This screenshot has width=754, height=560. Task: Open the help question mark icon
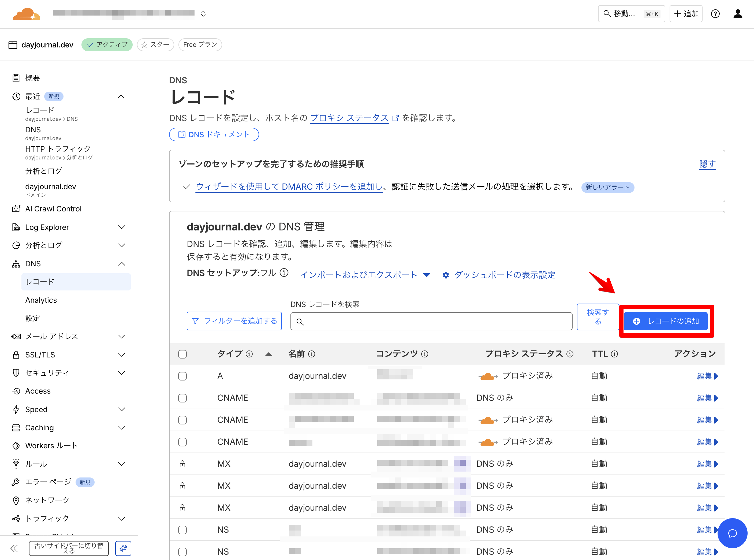[x=715, y=14]
